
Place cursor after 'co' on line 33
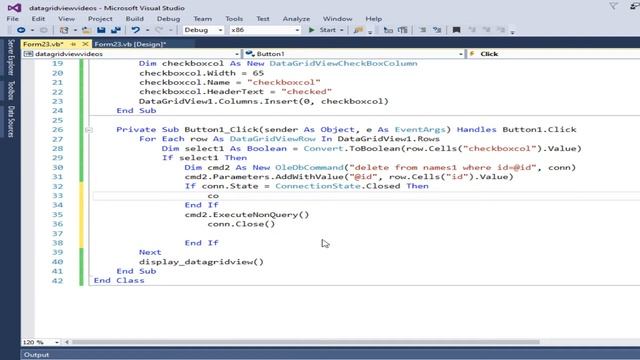coord(219,196)
